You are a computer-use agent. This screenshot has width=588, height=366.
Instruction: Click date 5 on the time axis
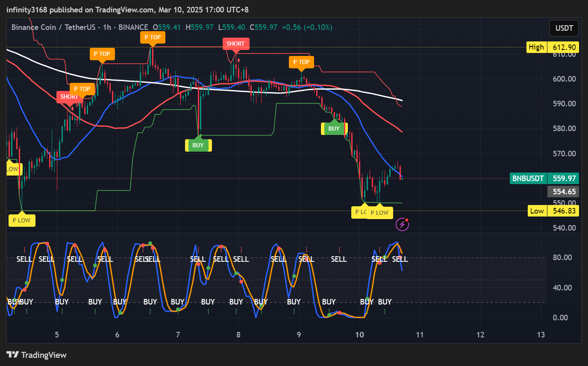(x=57, y=334)
